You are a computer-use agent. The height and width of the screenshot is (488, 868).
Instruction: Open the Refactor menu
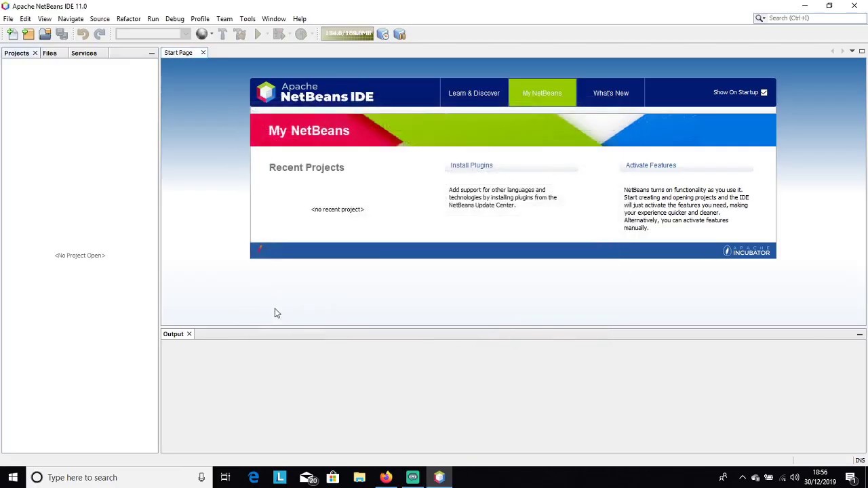point(128,19)
